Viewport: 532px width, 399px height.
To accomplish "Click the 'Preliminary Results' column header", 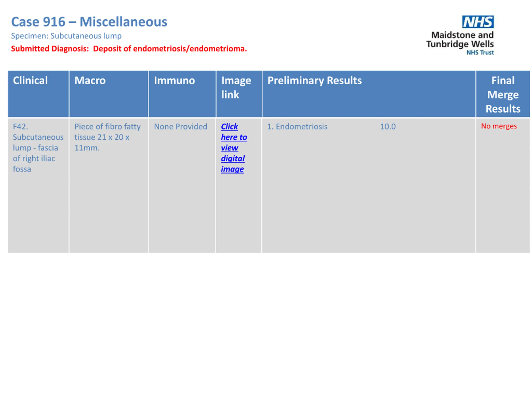I will pyautogui.click(x=369, y=94).
